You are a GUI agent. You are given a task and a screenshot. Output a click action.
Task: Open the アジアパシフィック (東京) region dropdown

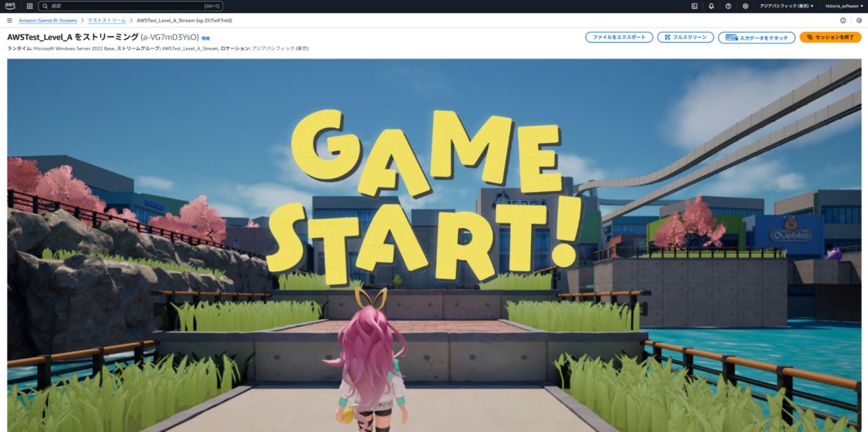click(786, 6)
